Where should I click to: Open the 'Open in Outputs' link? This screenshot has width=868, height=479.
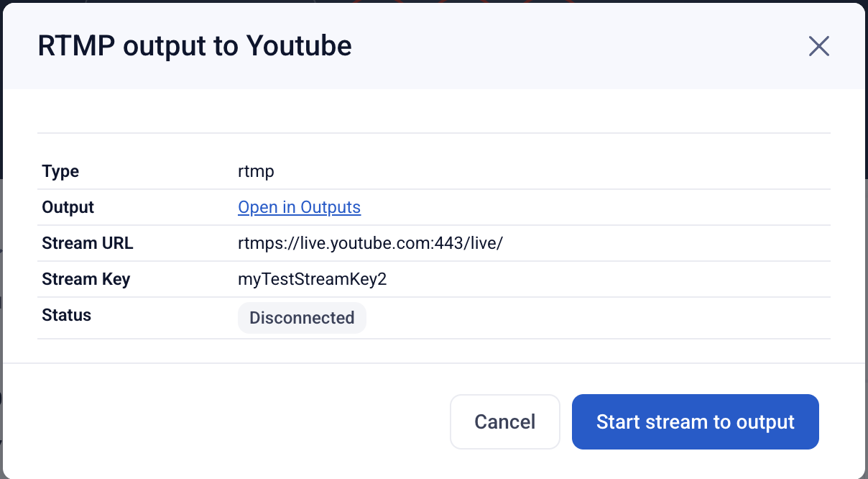[x=299, y=208]
